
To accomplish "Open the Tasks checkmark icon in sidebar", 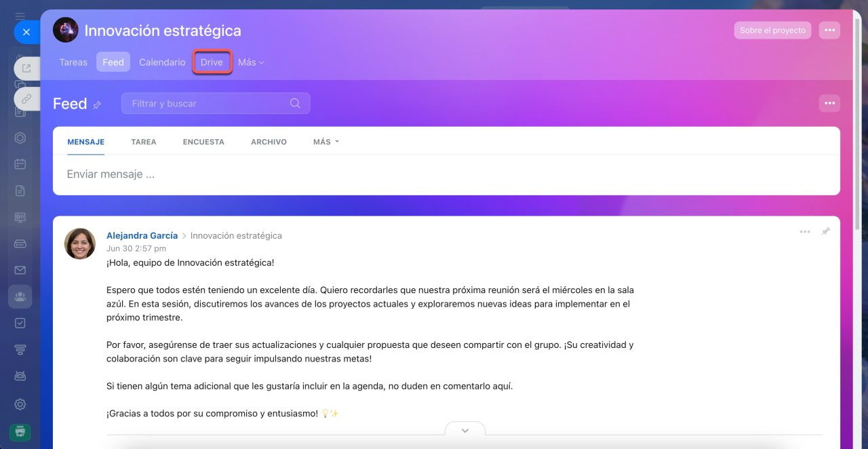I will (x=20, y=323).
